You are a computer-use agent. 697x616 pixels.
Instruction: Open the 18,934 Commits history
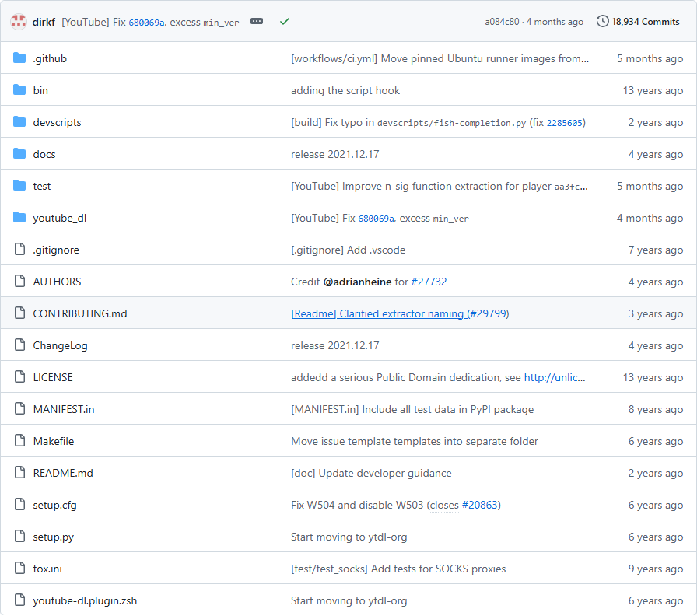click(x=639, y=22)
